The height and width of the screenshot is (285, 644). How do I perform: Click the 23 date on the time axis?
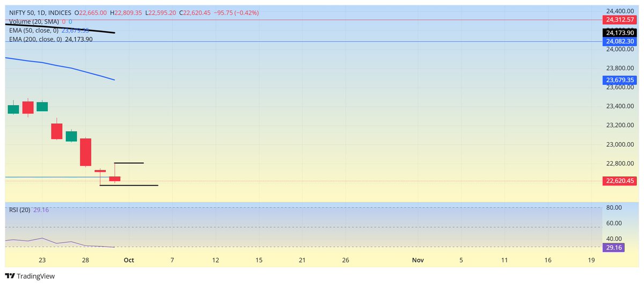42,260
